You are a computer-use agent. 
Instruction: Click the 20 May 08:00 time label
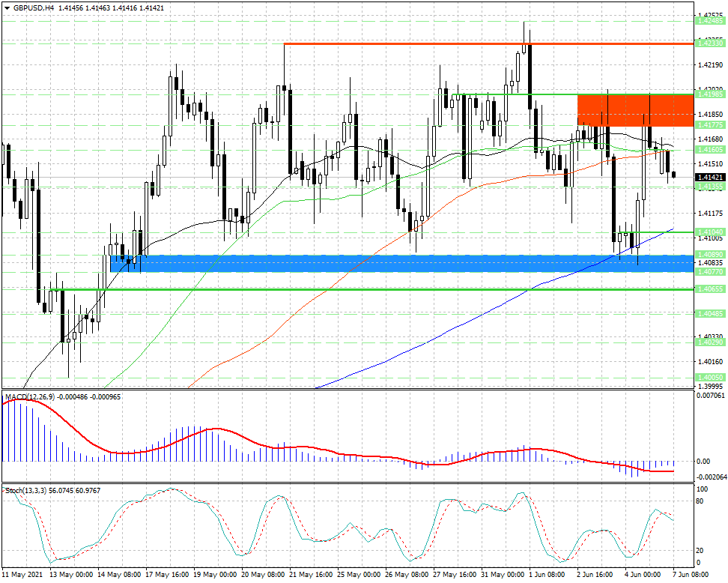[x=263, y=575]
